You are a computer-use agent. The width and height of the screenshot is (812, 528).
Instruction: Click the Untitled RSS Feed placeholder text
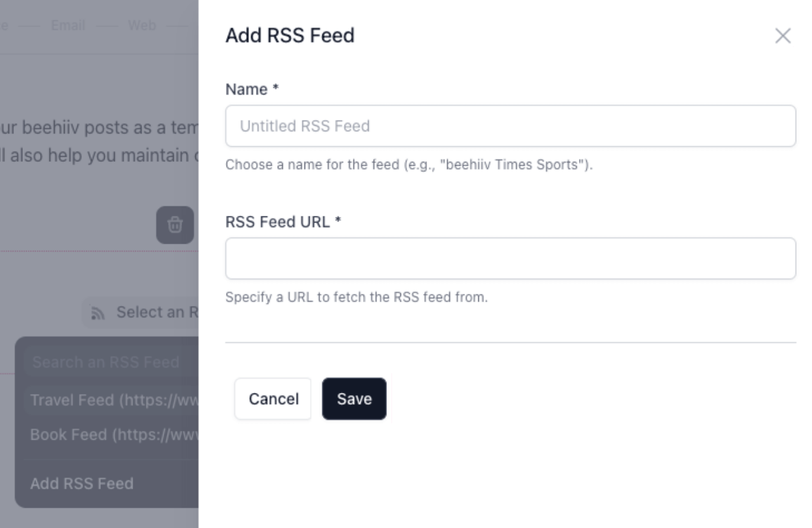[305, 126]
